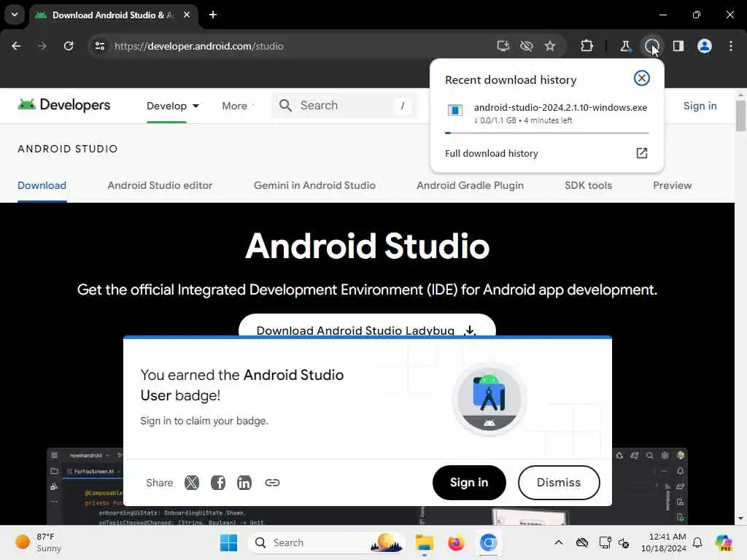Image resolution: width=747 pixels, height=560 pixels.
Task: Open the browser profile avatar
Action: (x=705, y=46)
